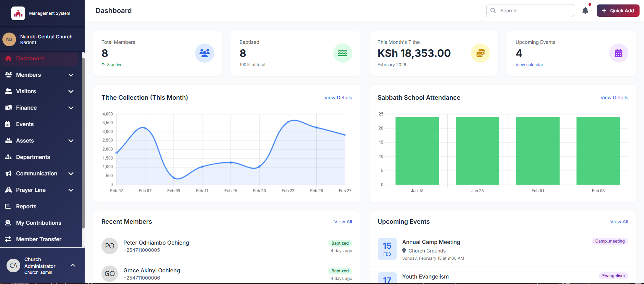
Task: Click the 15 FEB date badge
Action: point(387,249)
